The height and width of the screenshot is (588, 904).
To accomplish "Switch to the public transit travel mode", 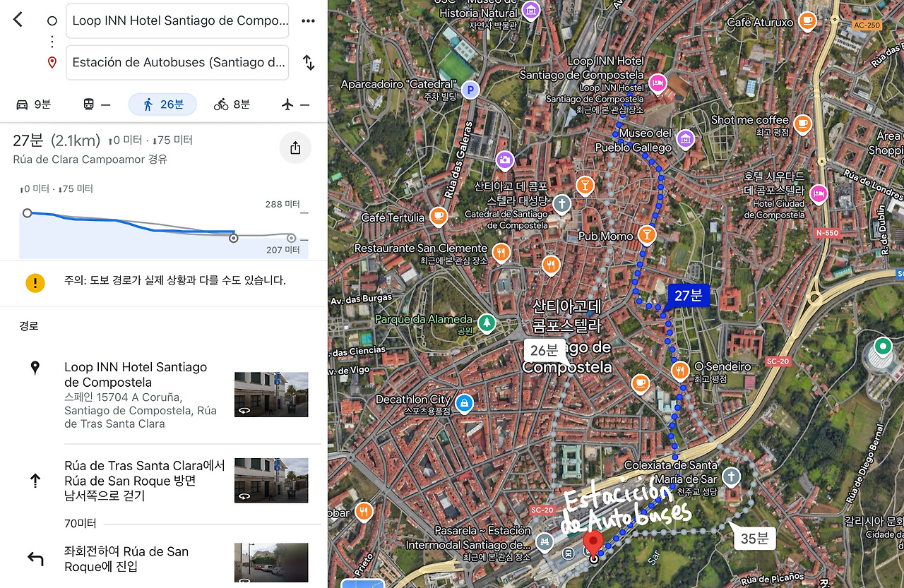I will tap(97, 104).
